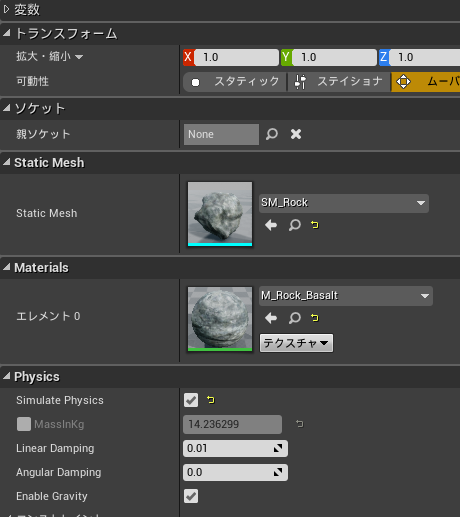Click the parent socket search magnifier icon

(x=272, y=134)
